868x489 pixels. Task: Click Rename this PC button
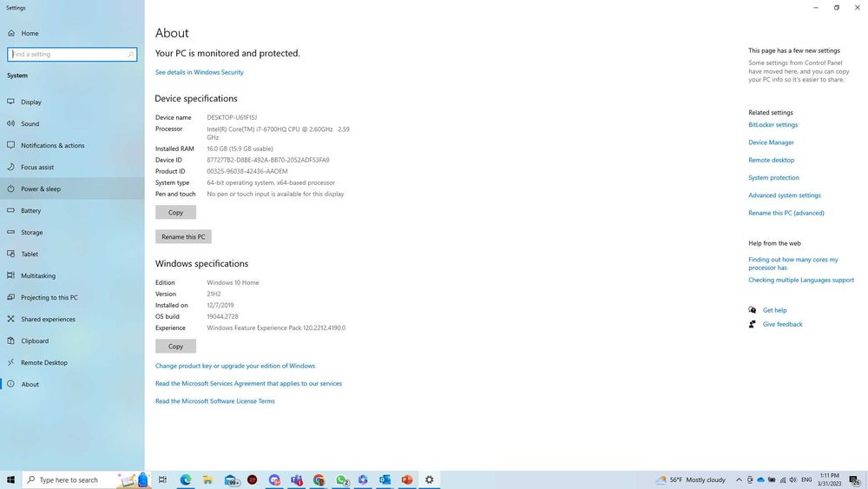pos(183,236)
